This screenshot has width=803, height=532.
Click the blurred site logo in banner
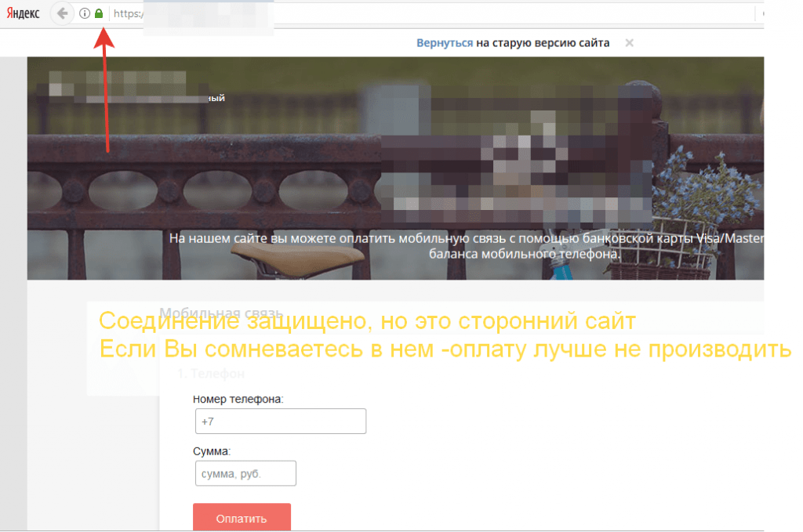pyautogui.click(x=118, y=86)
